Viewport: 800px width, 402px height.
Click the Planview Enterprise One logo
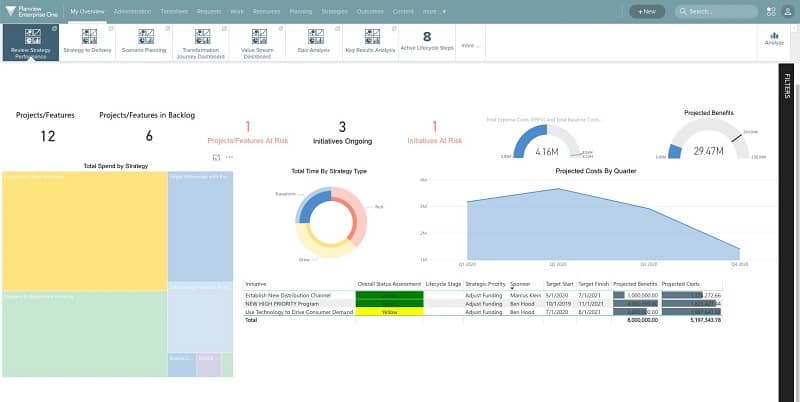point(32,11)
